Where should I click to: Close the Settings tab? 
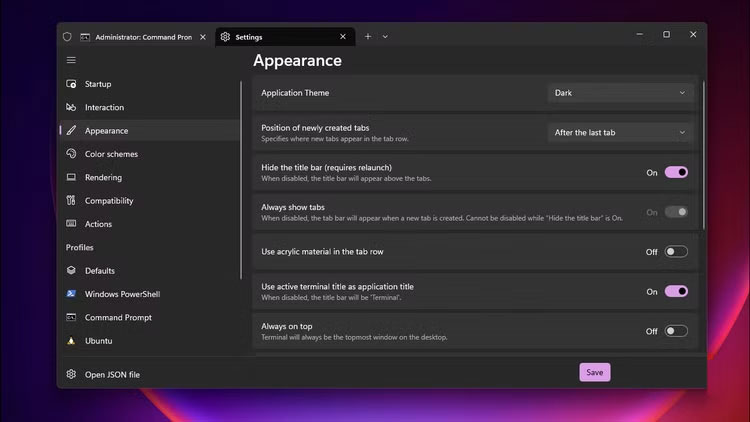click(x=343, y=37)
